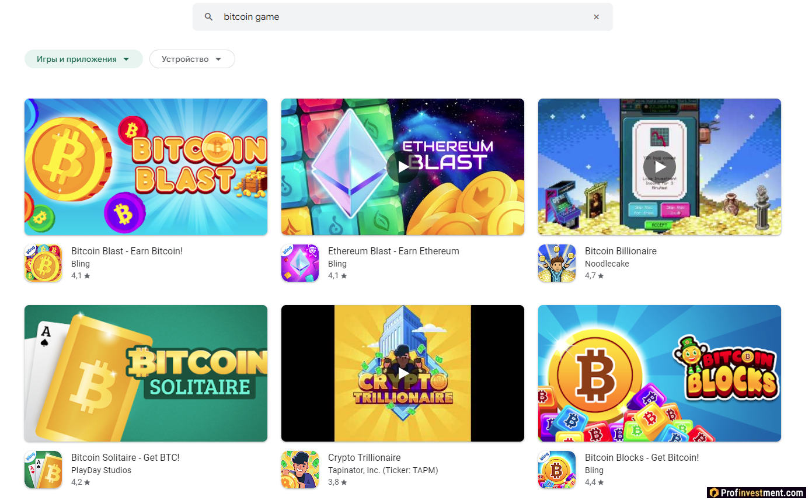Open the Bitcoin Blast app icon
The image size is (812, 504).
click(x=43, y=263)
